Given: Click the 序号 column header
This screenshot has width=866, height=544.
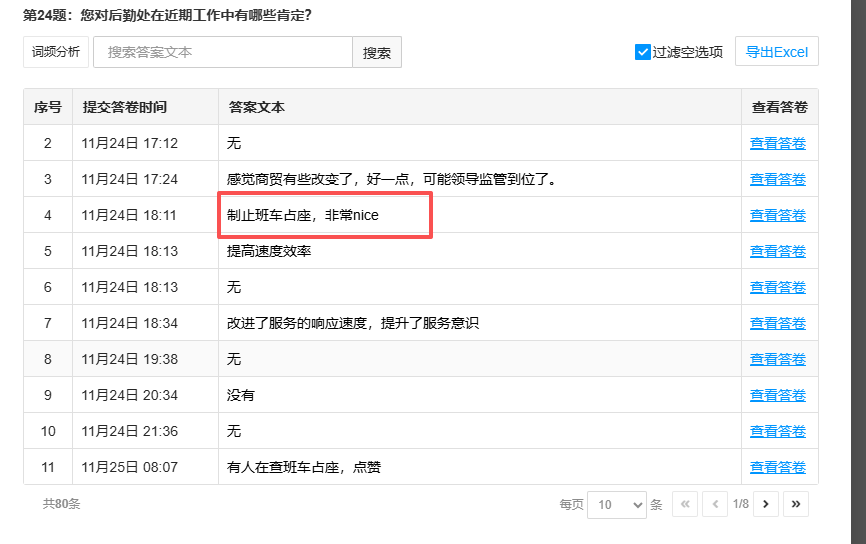Looking at the screenshot, I should tap(48, 107).
